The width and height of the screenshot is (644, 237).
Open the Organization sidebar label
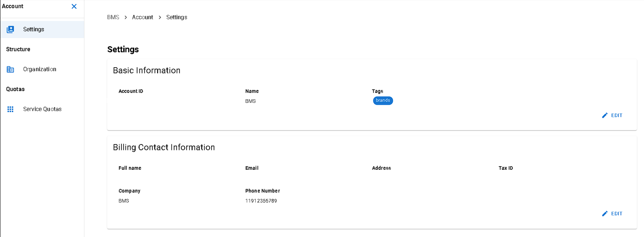pyautogui.click(x=40, y=69)
